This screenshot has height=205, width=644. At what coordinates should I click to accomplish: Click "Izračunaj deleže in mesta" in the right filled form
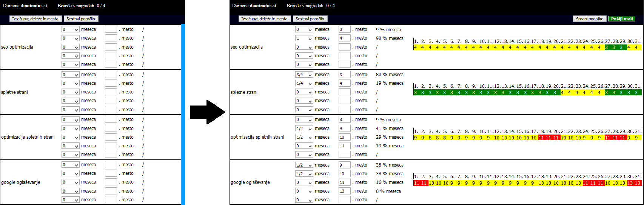(264, 19)
